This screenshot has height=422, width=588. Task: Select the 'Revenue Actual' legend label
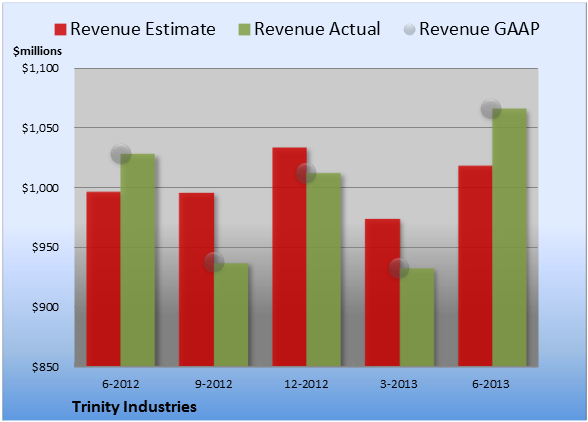click(x=317, y=29)
